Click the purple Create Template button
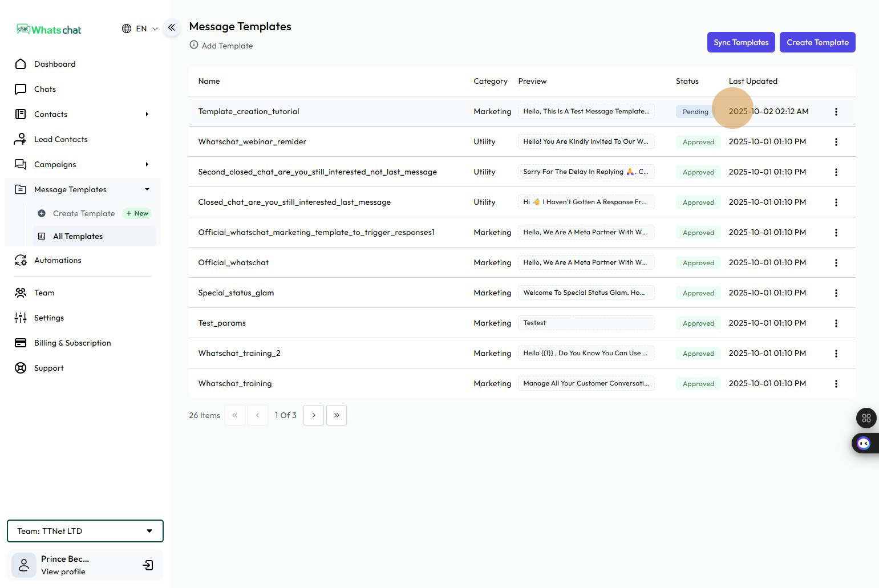879x588 pixels. (x=817, y=42)
